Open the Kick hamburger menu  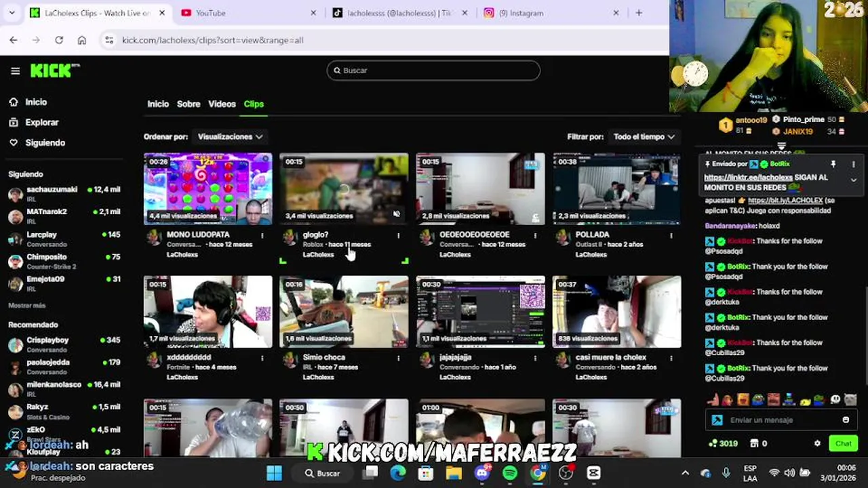[15, 70]
